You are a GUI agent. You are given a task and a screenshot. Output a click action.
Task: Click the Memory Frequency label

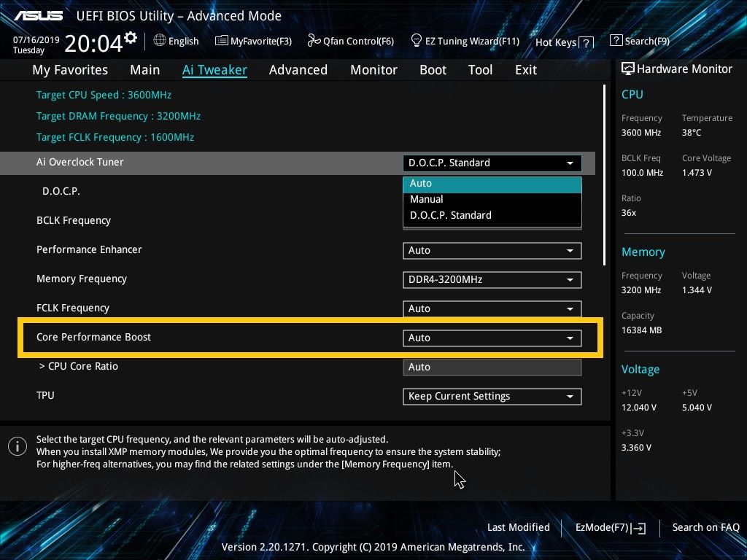coord(82,279)
